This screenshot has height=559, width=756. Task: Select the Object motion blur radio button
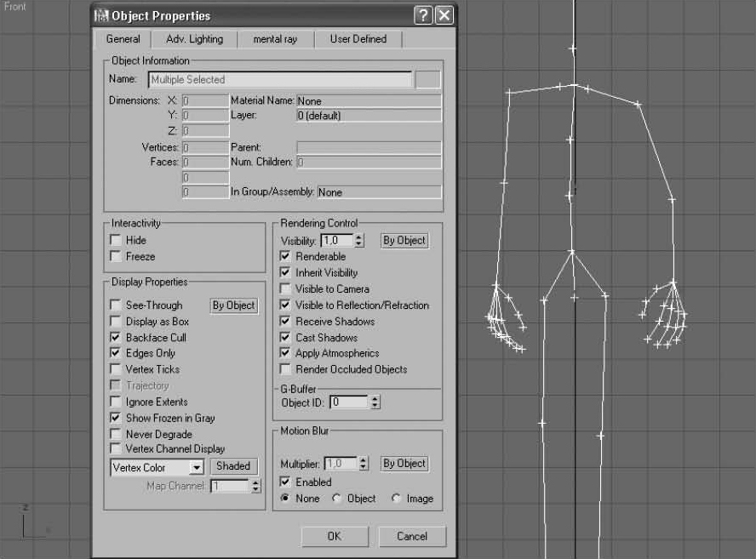pyautogui.click(x=338, y=499)
